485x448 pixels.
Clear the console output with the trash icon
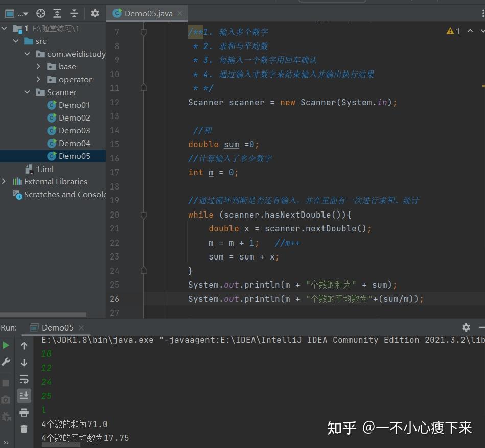point(24,429)
